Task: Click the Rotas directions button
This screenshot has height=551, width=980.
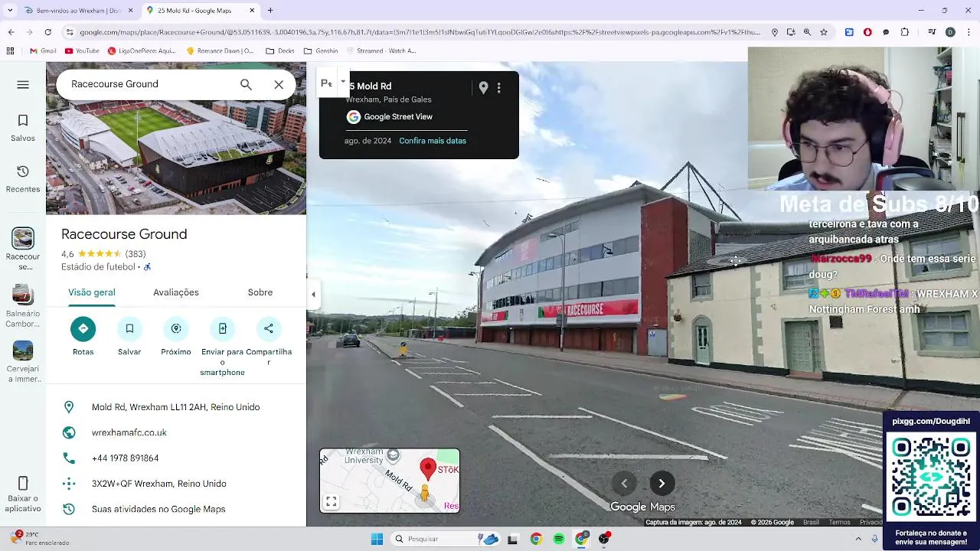Action: coord(83,329)
